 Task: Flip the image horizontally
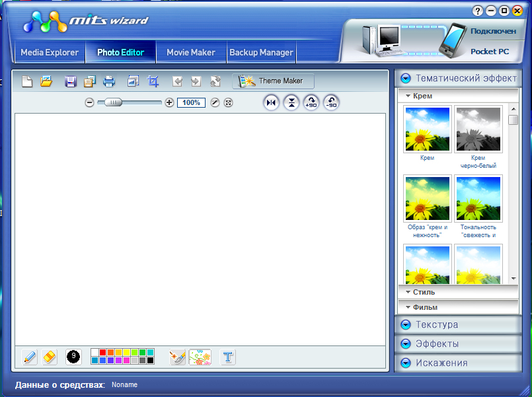pos(271,102)
